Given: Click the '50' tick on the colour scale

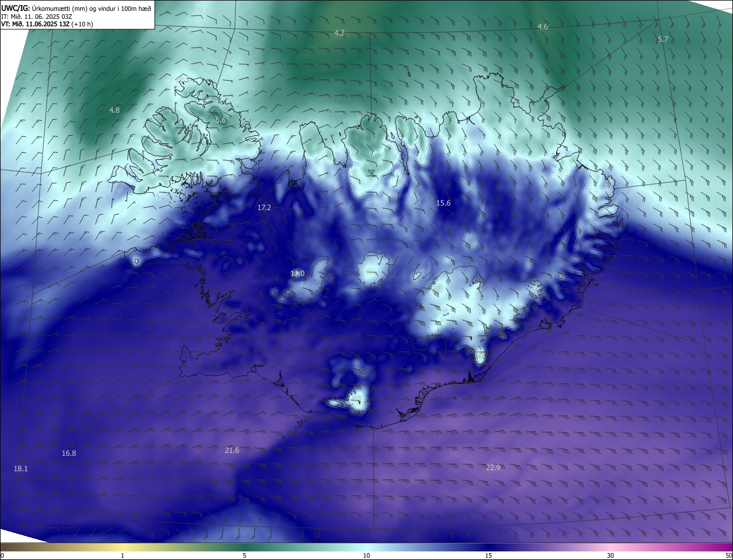Looking at the screenshot, I should 728,555.
